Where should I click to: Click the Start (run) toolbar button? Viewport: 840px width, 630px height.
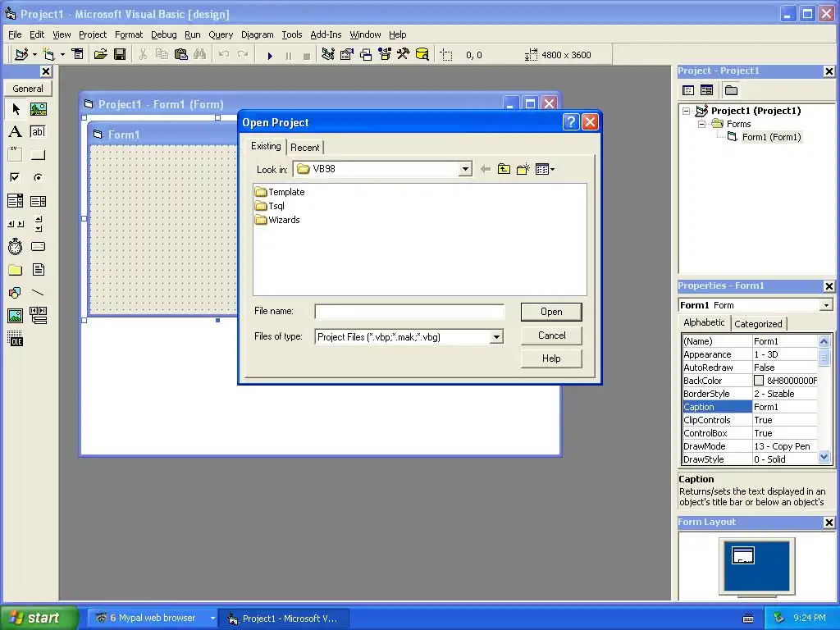pos(270,55)
